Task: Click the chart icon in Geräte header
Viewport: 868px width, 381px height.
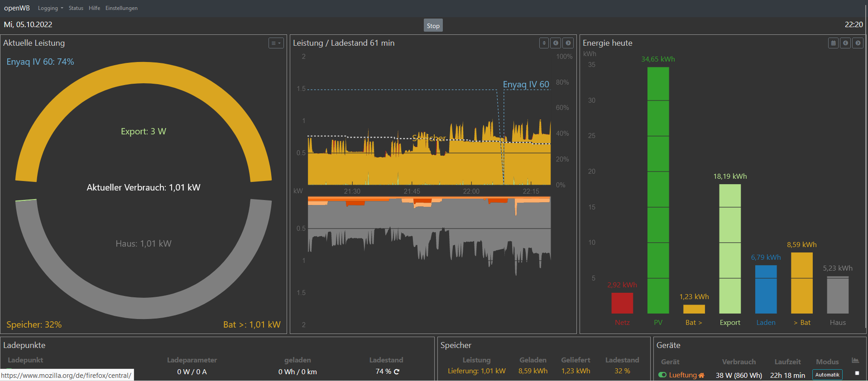Action: tap(855, 361)
